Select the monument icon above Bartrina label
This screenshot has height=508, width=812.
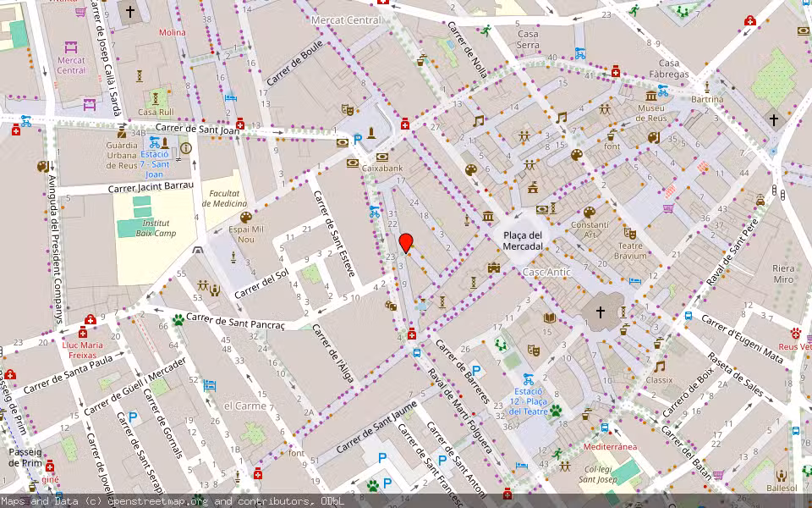[x=707, y=86]
